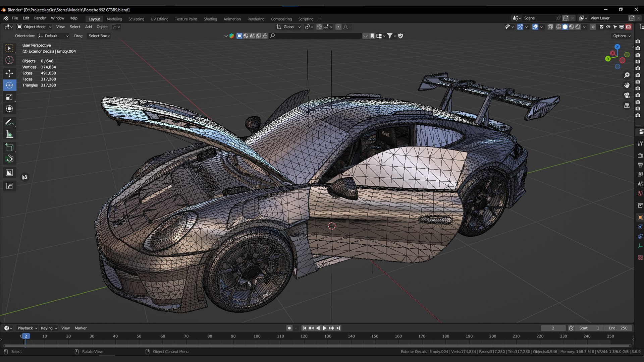Select the Transform tool
644x362 pixels.
(9, 109)
